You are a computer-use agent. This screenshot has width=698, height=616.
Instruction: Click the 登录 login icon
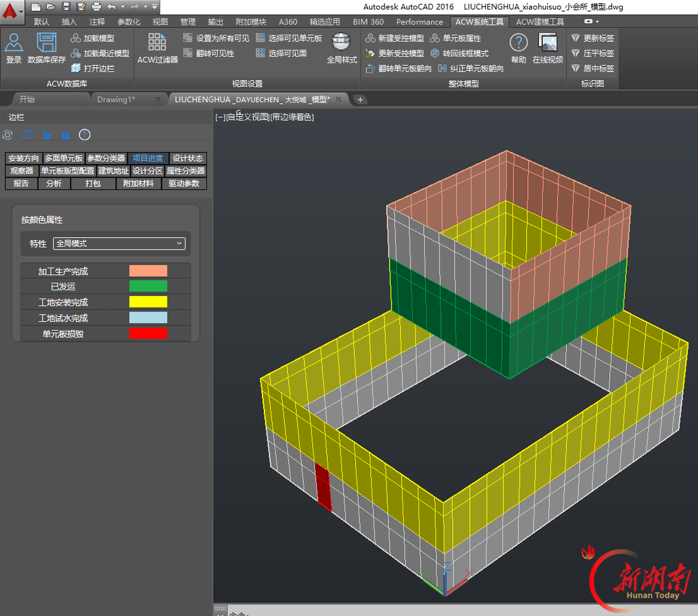14,48
